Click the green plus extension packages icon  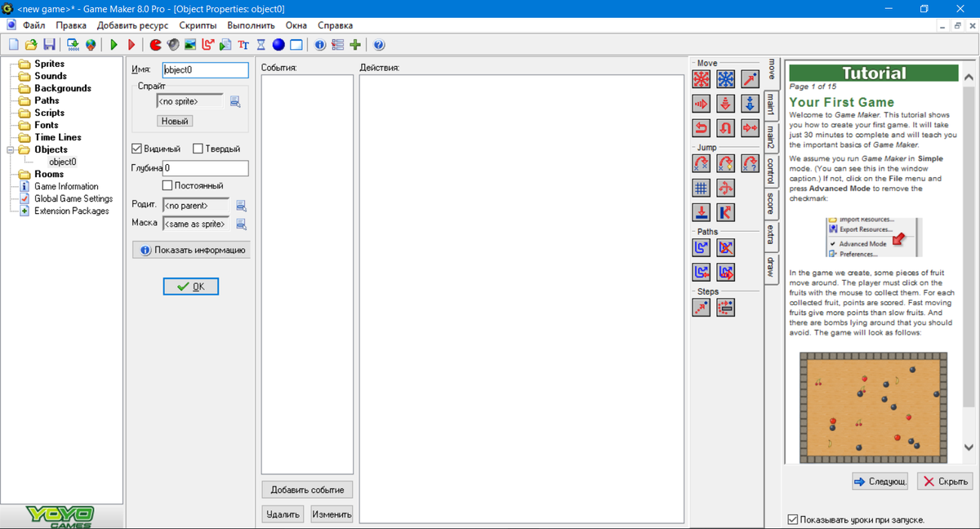pyautogui.click(x=355, y=44)
